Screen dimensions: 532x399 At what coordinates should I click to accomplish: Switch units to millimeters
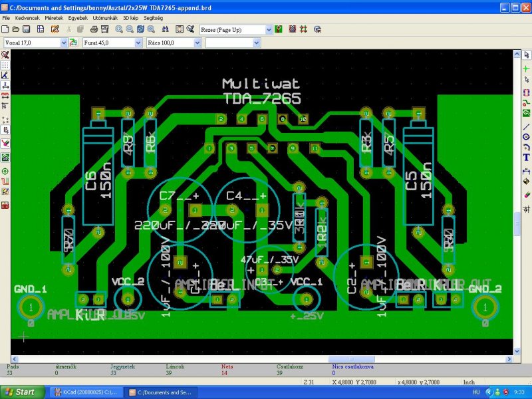[x=5, y=96]
